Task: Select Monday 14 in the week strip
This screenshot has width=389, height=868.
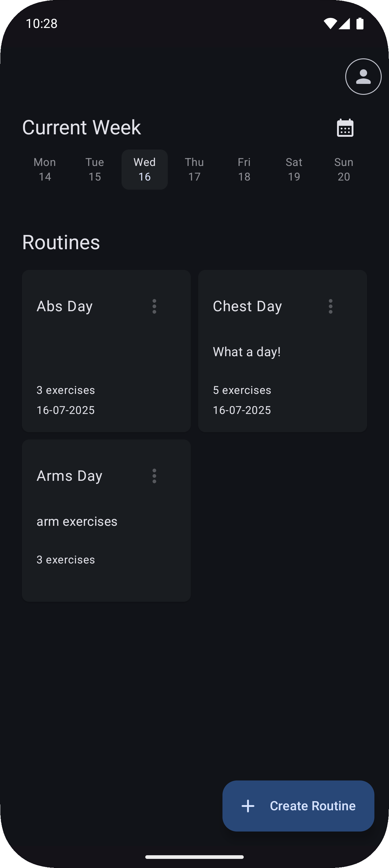Action: [x=45, y=170]
